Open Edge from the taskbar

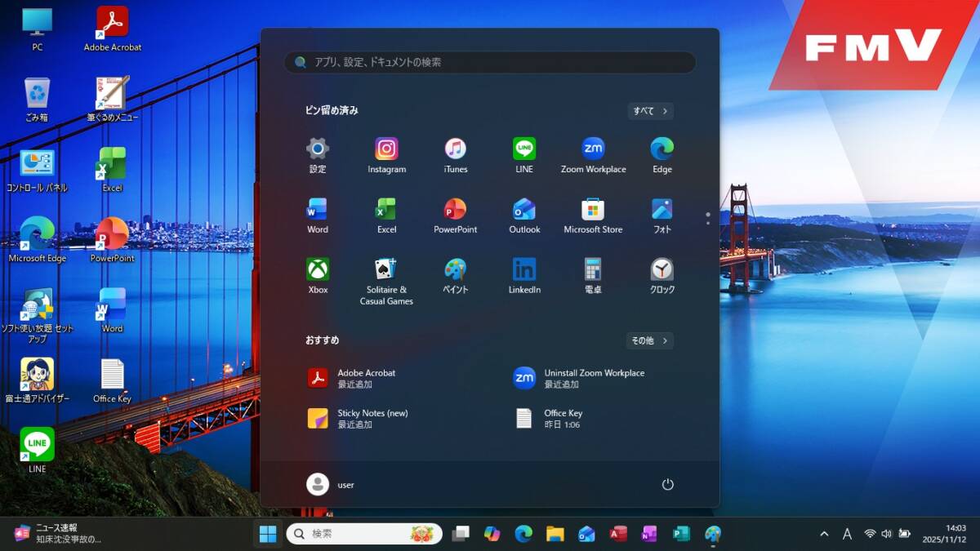click(523, 534)
